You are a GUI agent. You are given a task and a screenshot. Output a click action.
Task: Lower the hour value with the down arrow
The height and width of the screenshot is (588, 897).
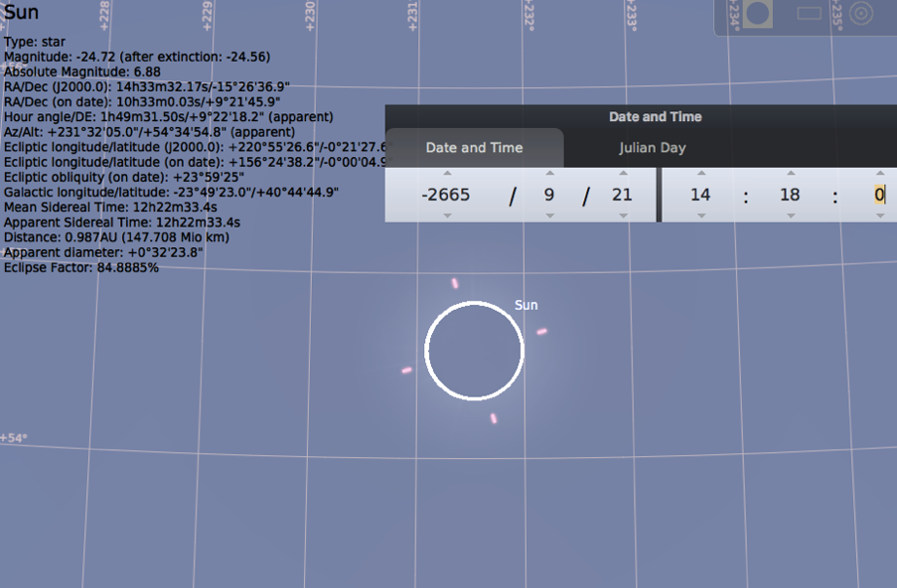[700, 216]
